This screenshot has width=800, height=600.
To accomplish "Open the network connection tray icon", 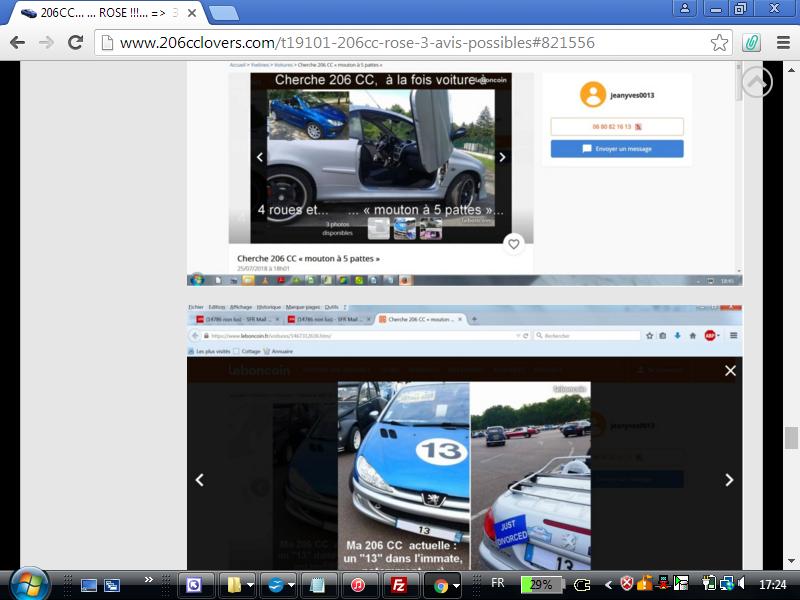I will 727,583.
